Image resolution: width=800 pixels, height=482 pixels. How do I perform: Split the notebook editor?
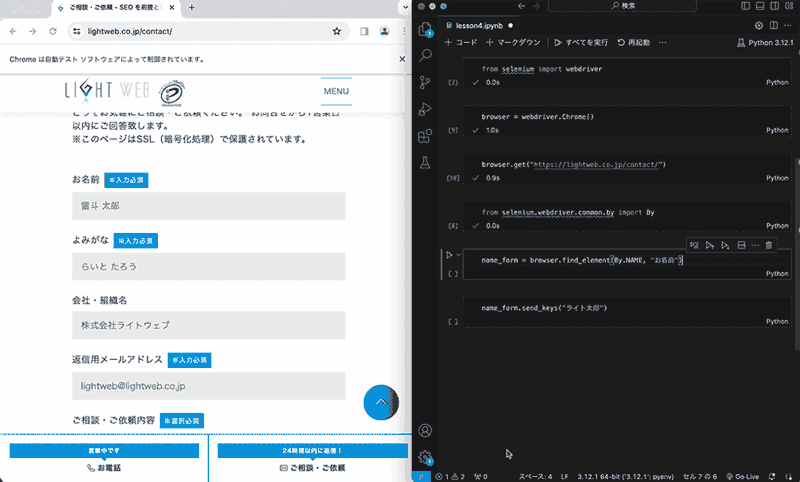773,26
